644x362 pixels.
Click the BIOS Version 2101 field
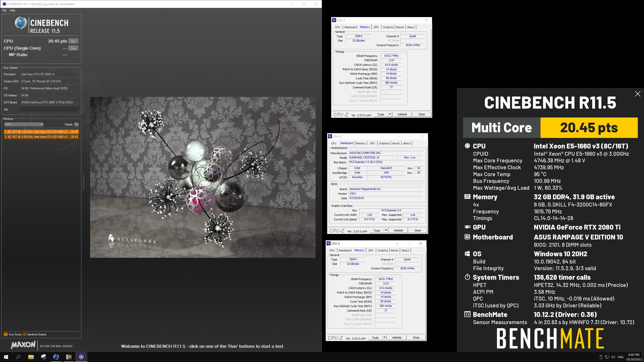[386, 194]
